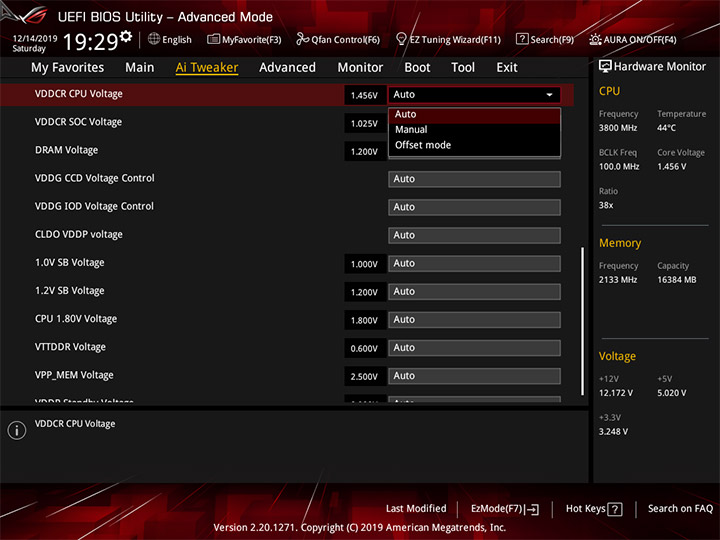Click the 12.172 V reading
The image size is (720, 540).
click(x=616, y=393)
